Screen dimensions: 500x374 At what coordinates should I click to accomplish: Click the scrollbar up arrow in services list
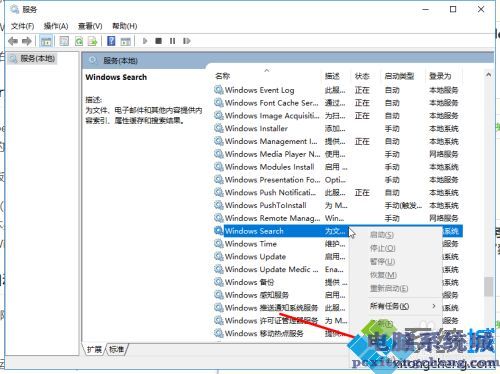click(488, 75)
